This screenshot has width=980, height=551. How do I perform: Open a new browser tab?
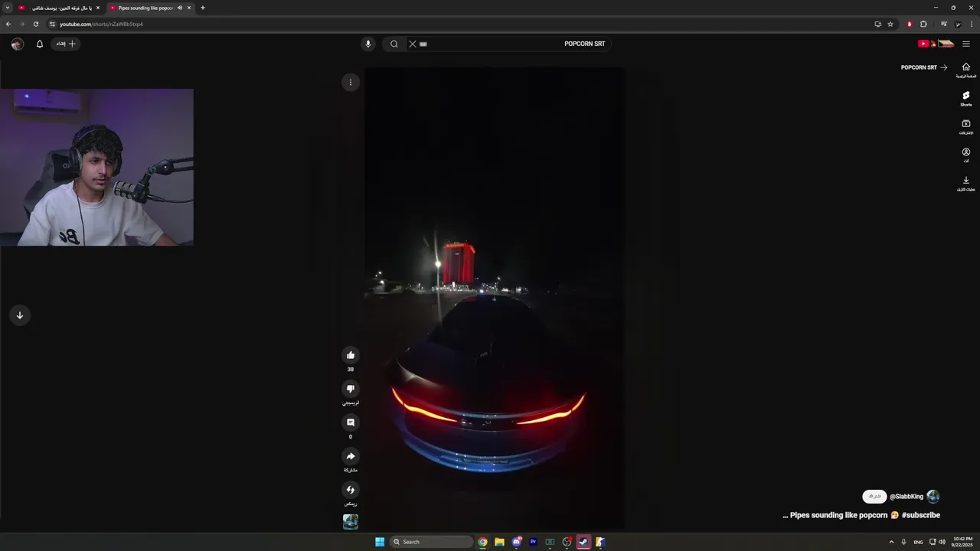(203, 8)
